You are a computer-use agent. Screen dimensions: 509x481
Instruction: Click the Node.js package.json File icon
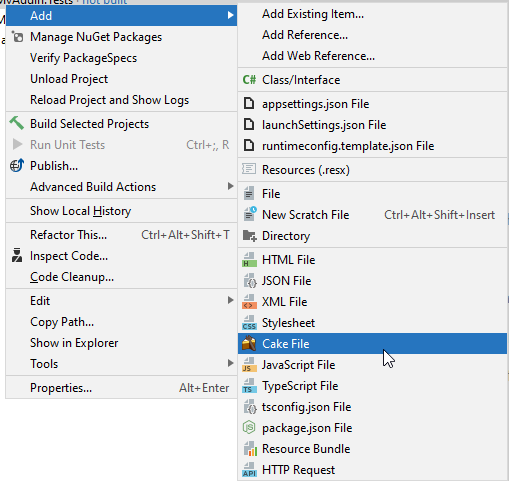click(249, 427)
